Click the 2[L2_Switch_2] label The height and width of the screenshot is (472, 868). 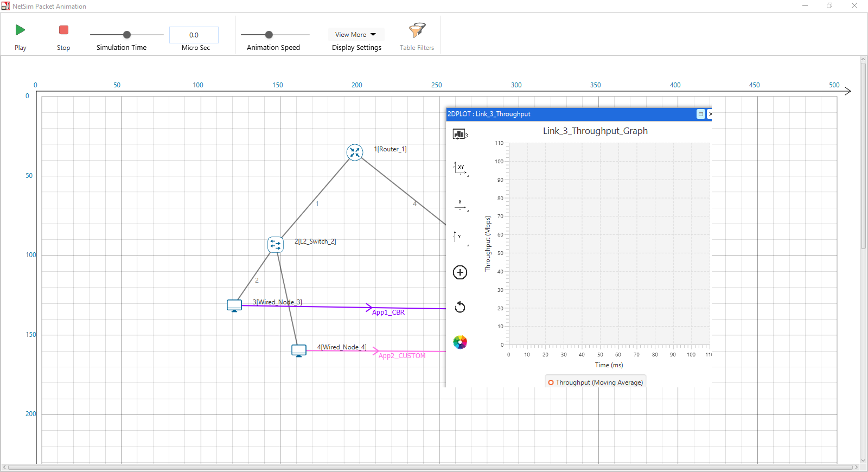315,241
